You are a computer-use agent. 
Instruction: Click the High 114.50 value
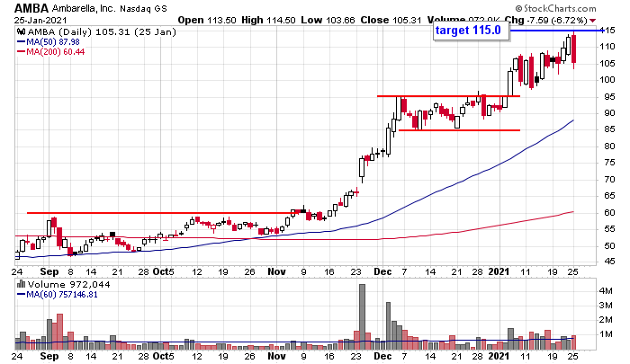pyautogui.click(x=268, y=20)
